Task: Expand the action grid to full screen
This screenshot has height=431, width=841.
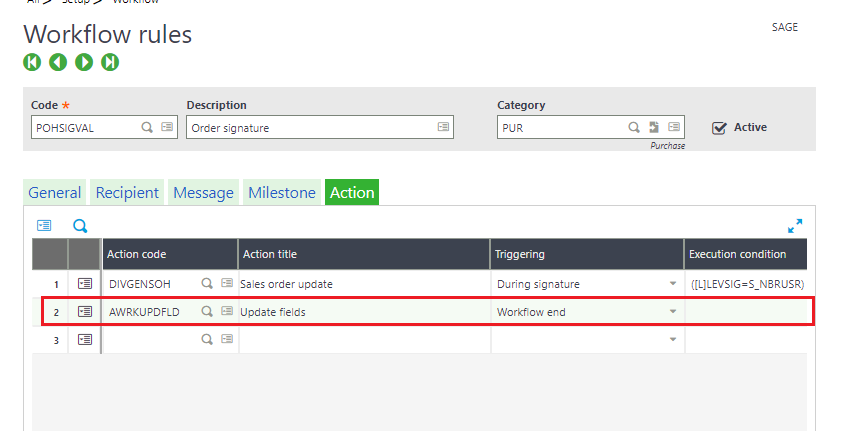Action: tap(795, 226)
